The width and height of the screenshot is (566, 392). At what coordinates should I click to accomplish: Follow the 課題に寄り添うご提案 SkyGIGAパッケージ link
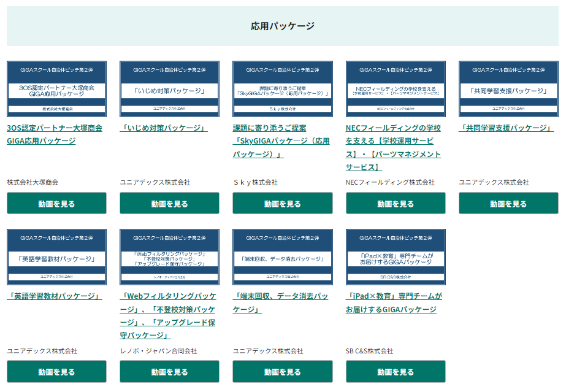pyautogui.click(x=281, y=141)
